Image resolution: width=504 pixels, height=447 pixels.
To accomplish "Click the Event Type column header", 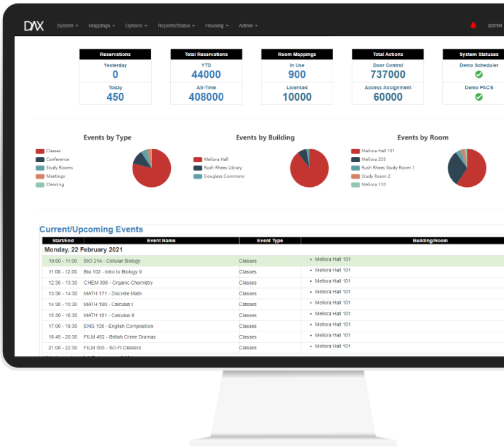I will click(x=270, y=241).
